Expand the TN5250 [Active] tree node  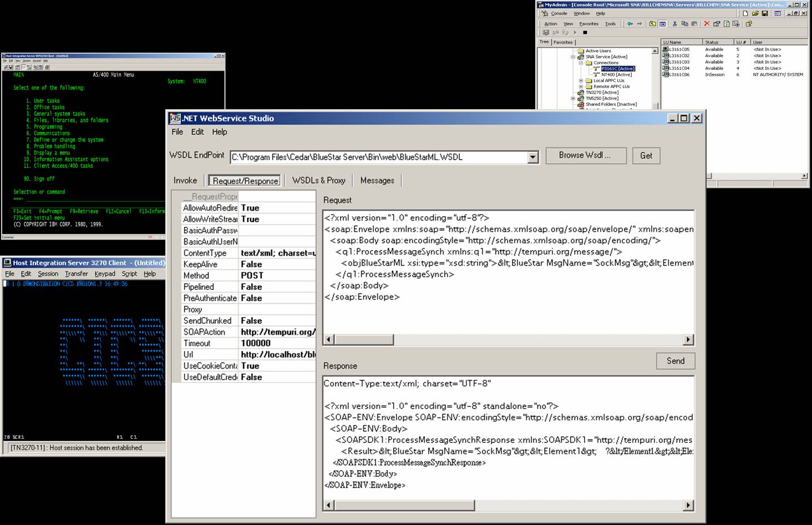coord(573,99)
